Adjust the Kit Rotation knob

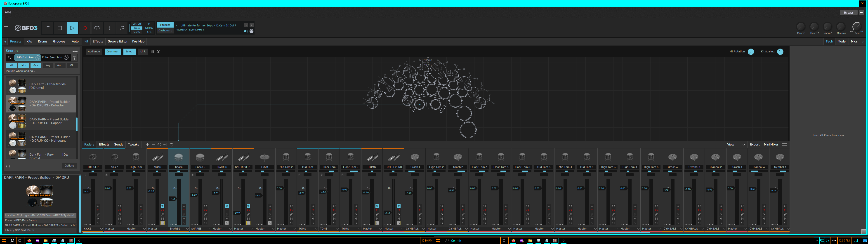pos(751,52)
